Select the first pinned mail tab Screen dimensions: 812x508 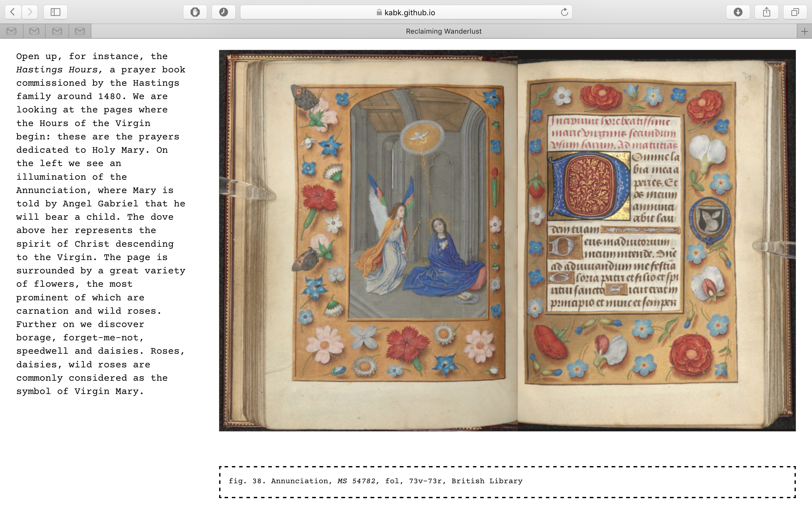[x=11, y=31]
